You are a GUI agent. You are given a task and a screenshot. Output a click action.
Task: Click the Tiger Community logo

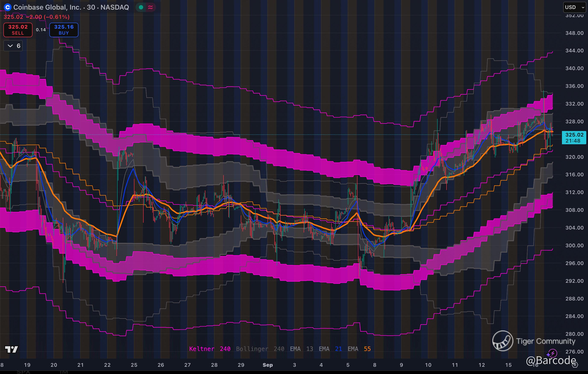(502, 341)
